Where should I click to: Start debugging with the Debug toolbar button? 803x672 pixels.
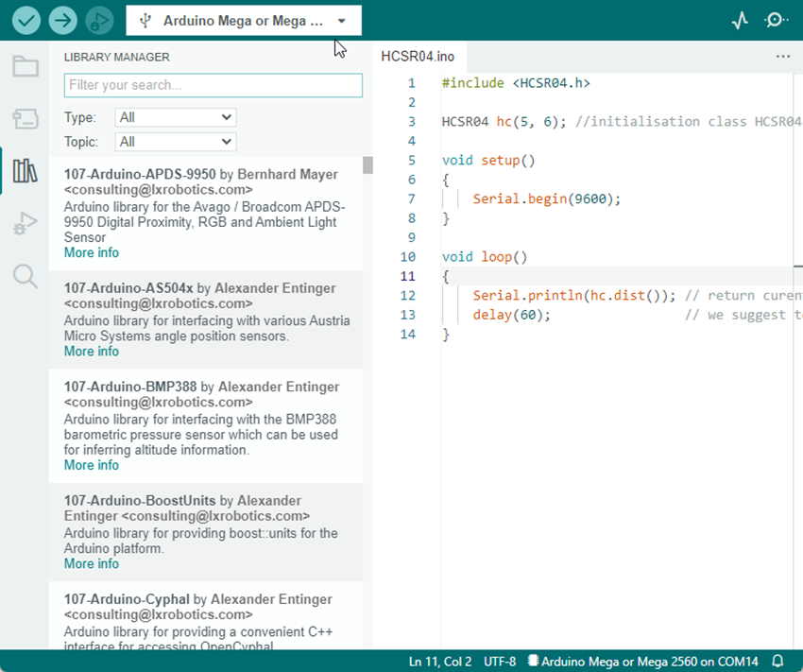[x=99, y=21]
